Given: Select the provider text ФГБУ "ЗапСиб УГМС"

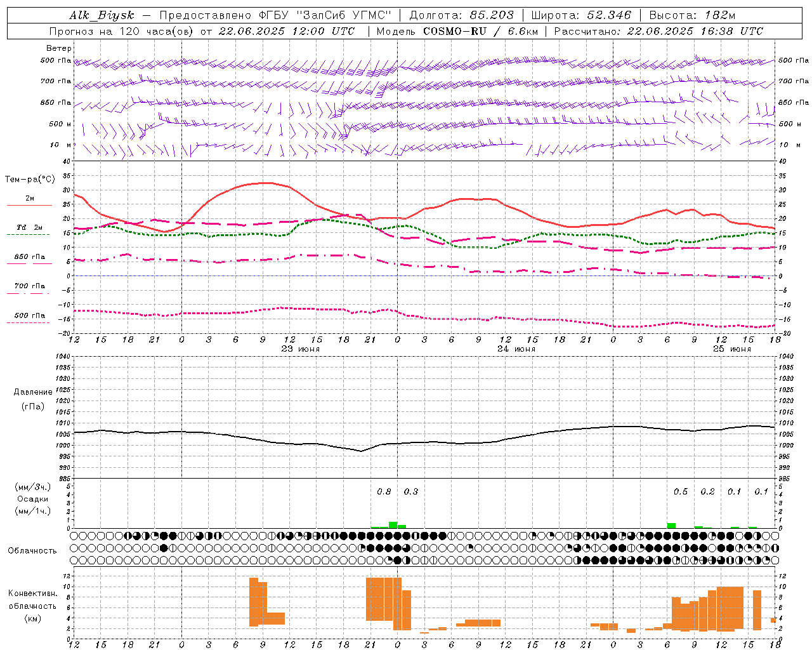Looking at the screenshot, I should click(325, 15).
